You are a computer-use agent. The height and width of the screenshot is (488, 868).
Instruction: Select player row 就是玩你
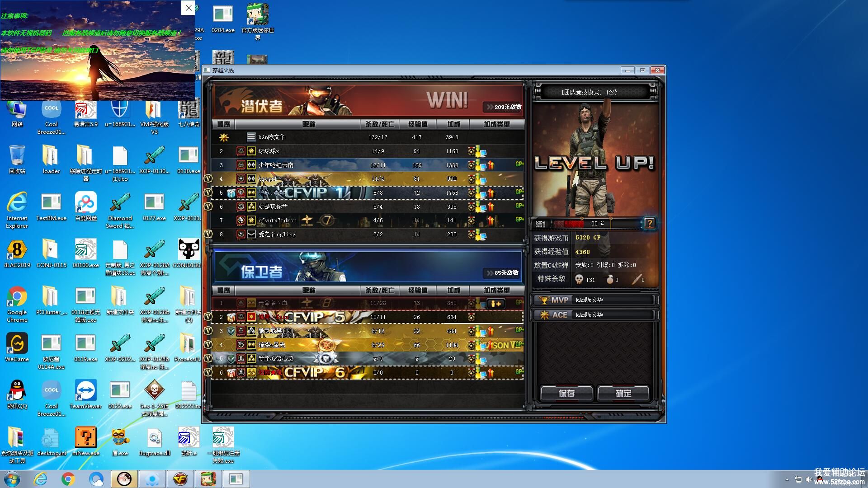click(x=368, y=206)
